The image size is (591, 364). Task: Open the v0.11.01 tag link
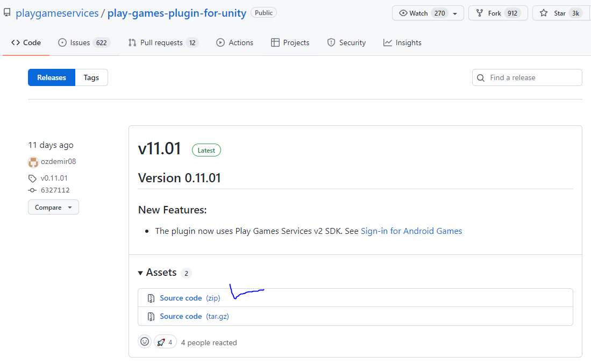point(54,178)
